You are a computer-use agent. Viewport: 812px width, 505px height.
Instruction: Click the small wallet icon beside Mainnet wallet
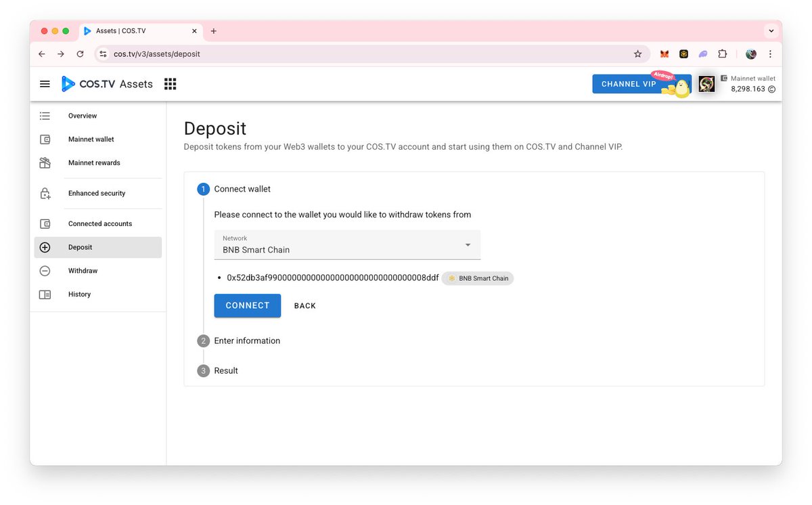(724, 79)
